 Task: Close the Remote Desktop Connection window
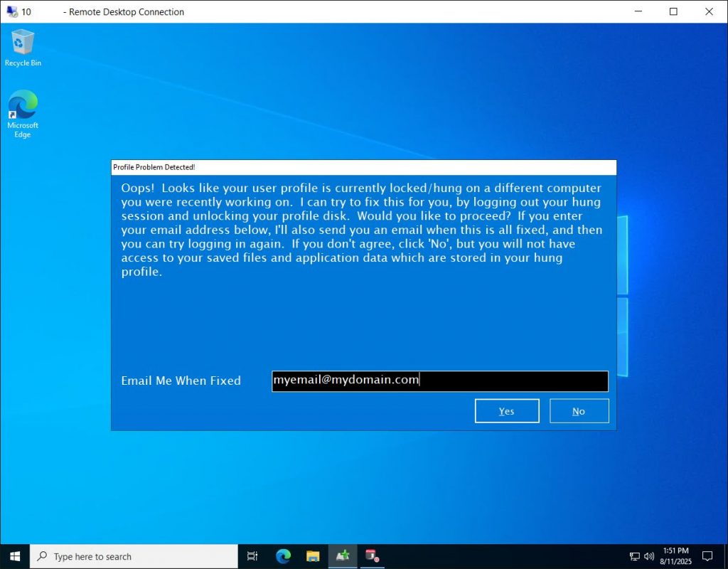(x=710, y=11)
